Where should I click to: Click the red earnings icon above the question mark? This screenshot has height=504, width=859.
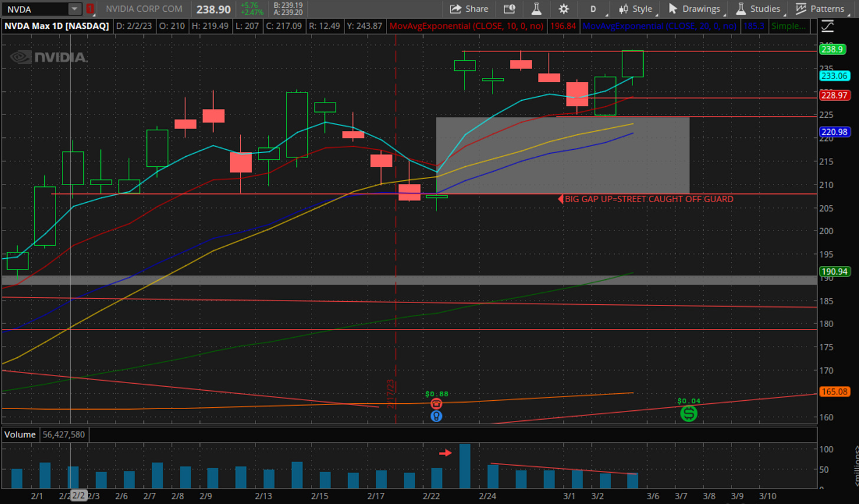tap(436, 403)
